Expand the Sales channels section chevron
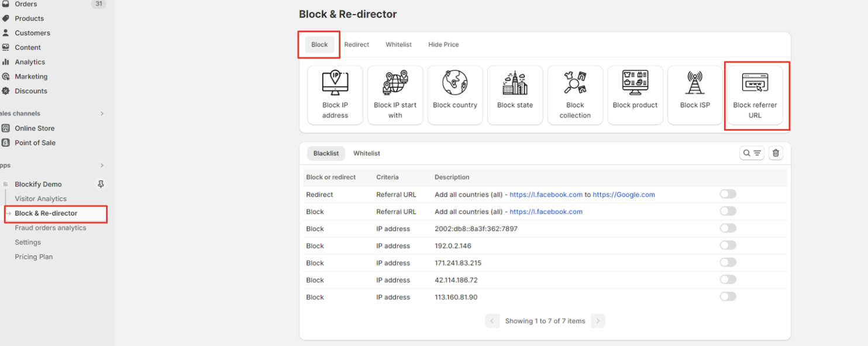 click(x=102, y=113)
